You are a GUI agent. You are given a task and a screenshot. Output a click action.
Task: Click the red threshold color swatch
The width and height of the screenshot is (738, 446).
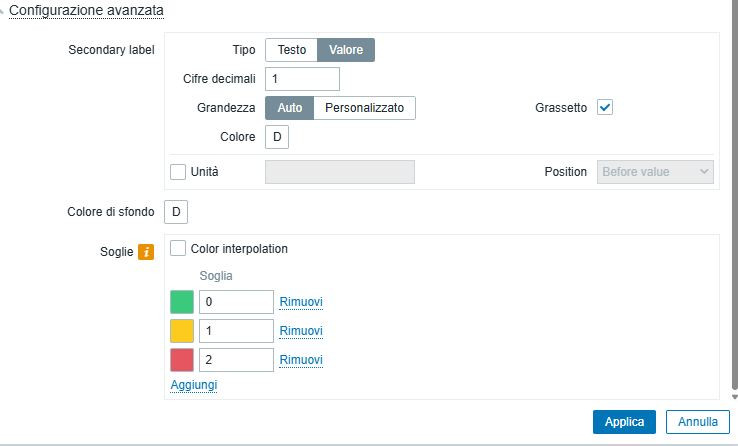pyautogui.click(x=182, y=360)
